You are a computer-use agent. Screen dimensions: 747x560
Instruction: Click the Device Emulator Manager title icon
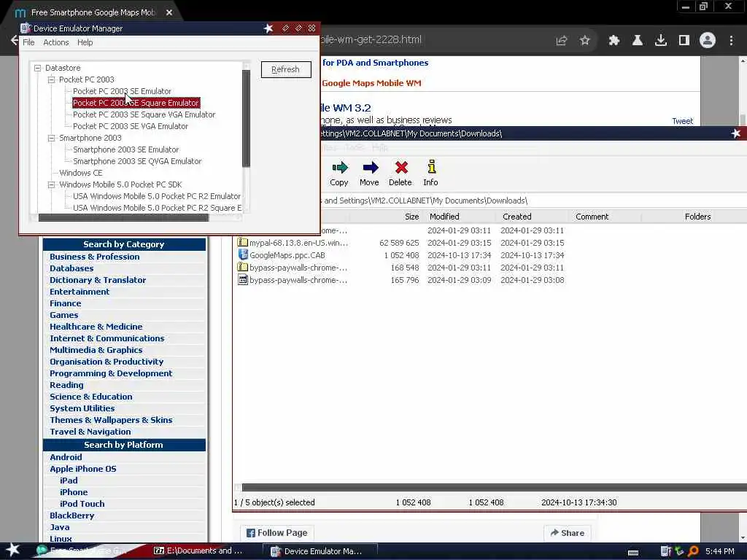(x=26, y=28)
